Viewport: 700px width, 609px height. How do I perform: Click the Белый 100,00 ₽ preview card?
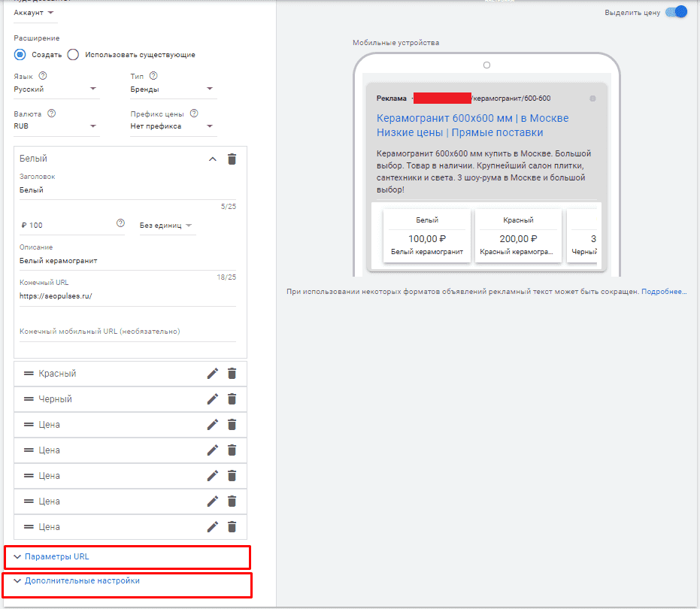pos(427,236)
